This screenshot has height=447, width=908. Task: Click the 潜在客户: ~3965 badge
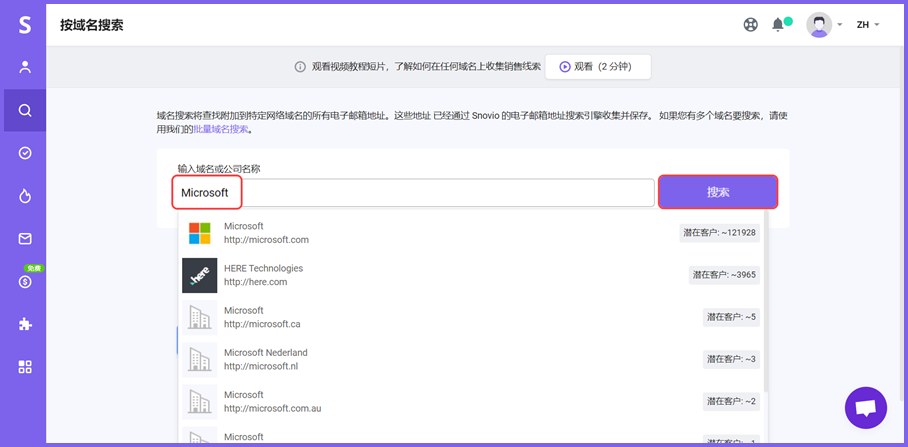tap(724, 275)
